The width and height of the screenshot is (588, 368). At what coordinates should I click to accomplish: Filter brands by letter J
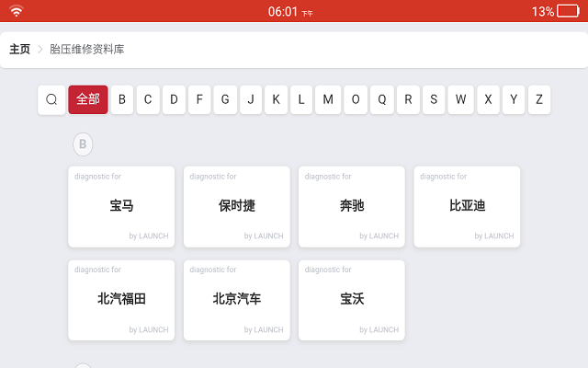pos(251,99)
